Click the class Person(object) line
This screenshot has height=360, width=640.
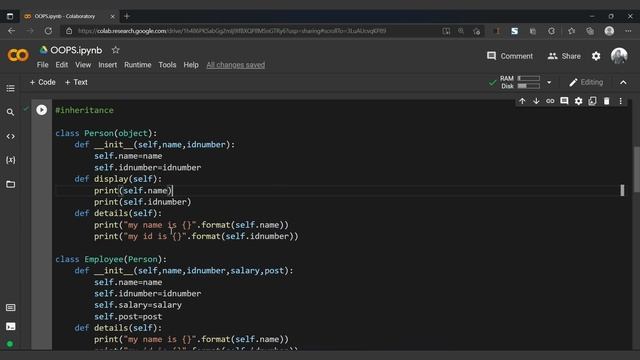(106, 133)
